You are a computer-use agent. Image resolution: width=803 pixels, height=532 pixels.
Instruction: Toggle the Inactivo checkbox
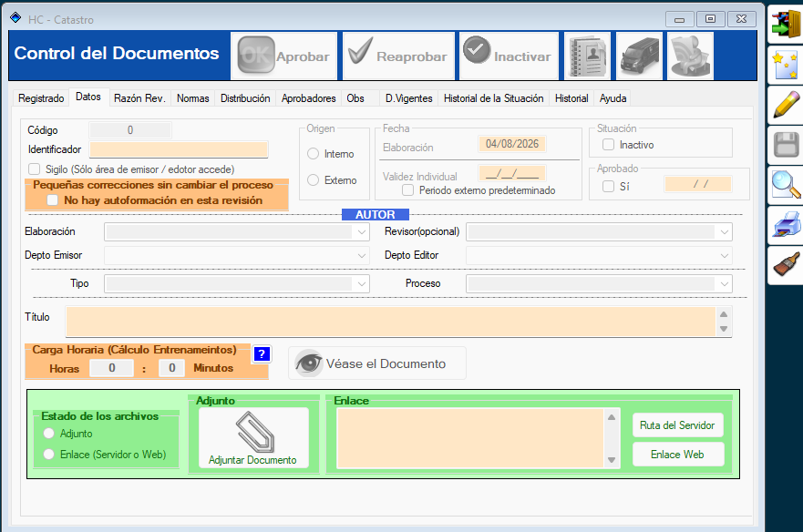[608, 145]
